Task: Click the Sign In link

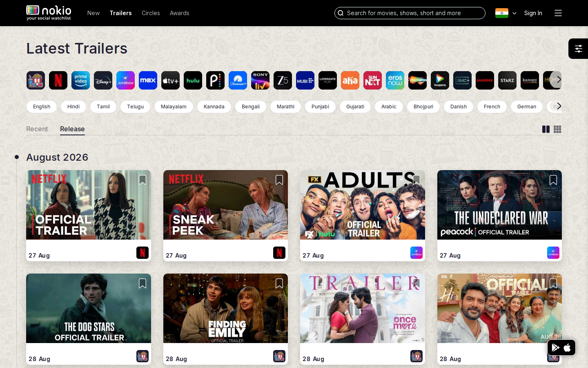Action: (533, 13)
